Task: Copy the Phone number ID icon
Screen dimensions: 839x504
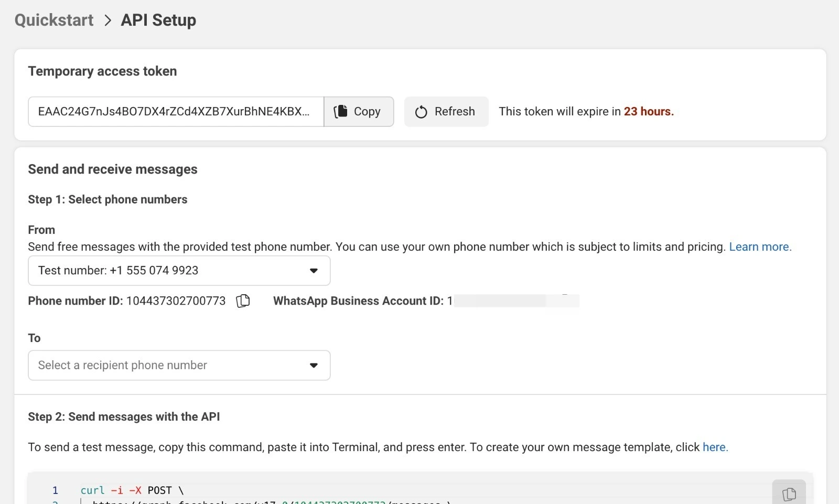Action: (243, 301)
